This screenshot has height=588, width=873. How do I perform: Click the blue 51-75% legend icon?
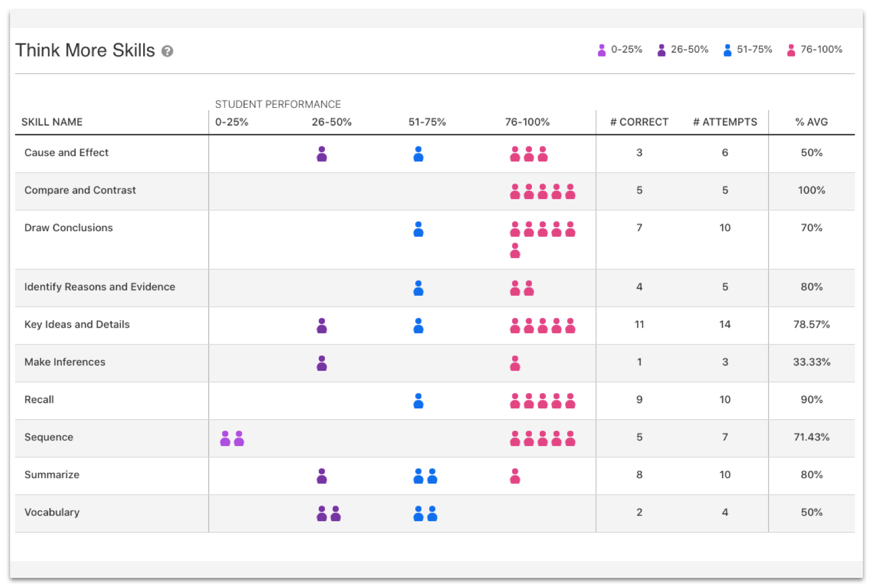[x=727, y=50]
